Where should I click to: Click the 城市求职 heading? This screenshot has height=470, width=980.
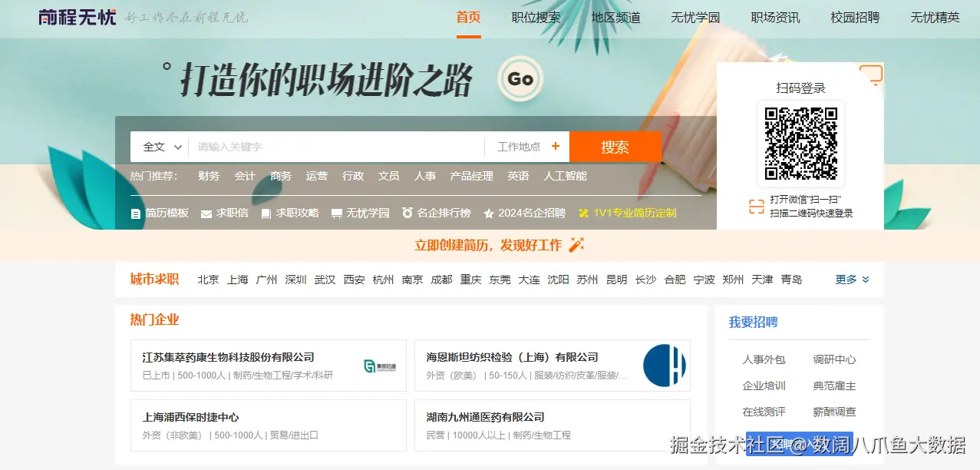click(154, 279)
